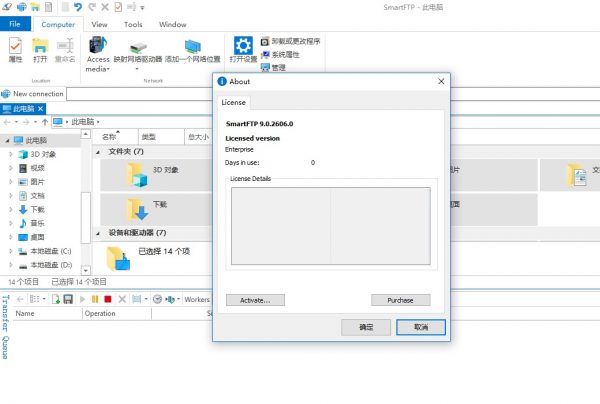Viewport: 600px width, 404px height.
Task: Click yellow folder icon in quick access toolbar
Action: click(35, 7)
